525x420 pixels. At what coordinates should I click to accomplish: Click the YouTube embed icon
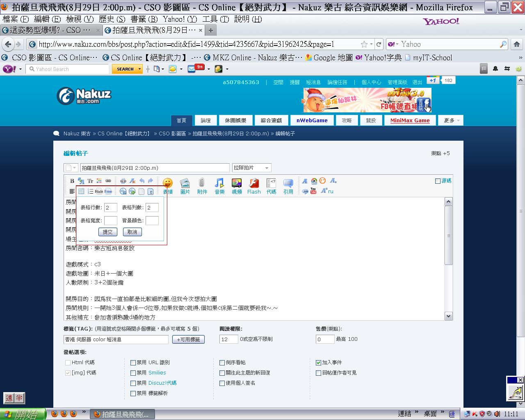(313, 191)
